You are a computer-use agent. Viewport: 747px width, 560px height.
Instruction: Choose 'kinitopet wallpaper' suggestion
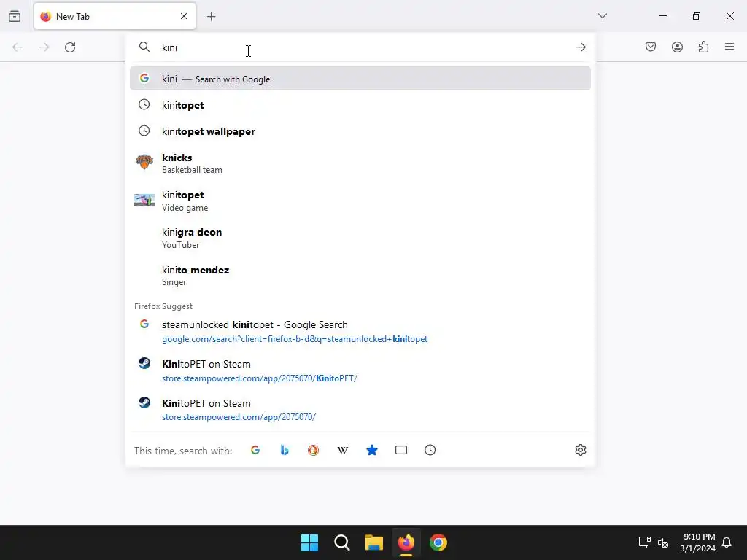[x=360, y=131]
